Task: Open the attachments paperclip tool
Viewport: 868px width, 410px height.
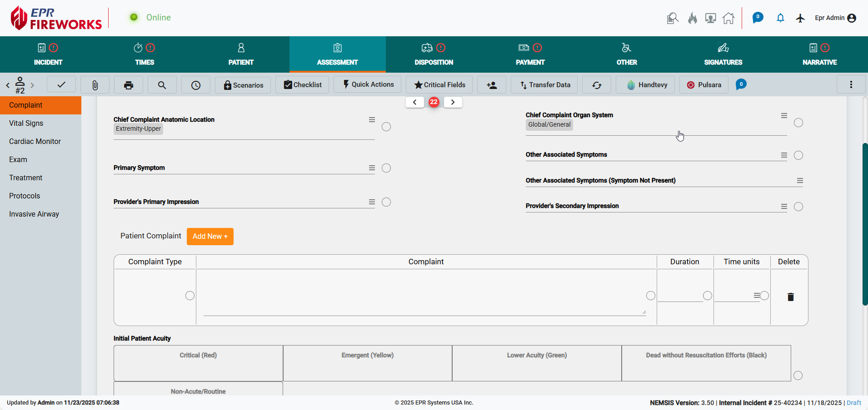Action: pos(95,84)
